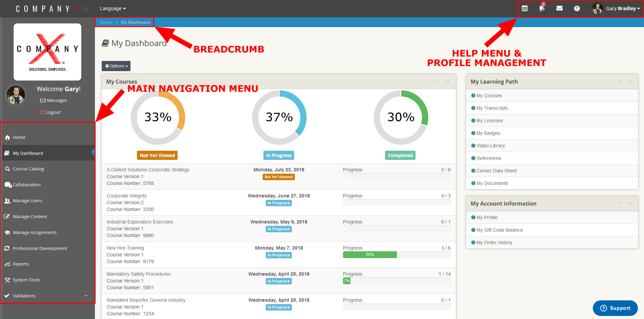
Task: Click Home in the breadcrumb trail
Action: click(x=105, y=22)
